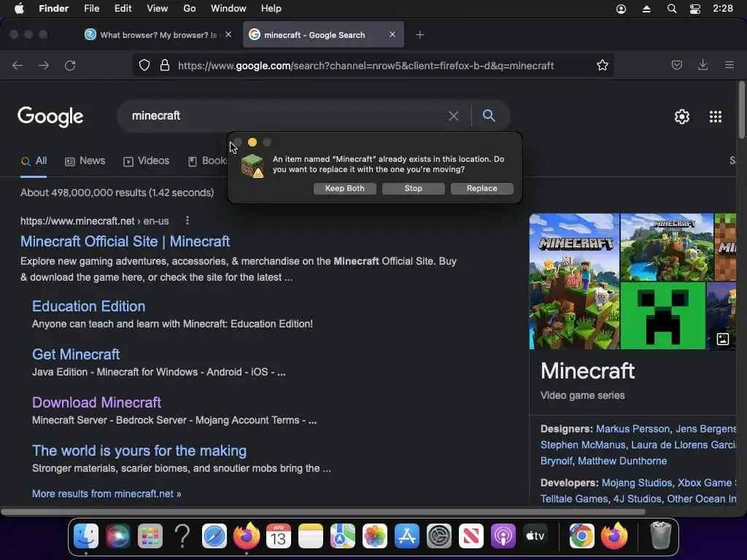Viewport: 747px width, 560px height.
Task: Click Replace in the dialog
Action: [x=482, y=189]
